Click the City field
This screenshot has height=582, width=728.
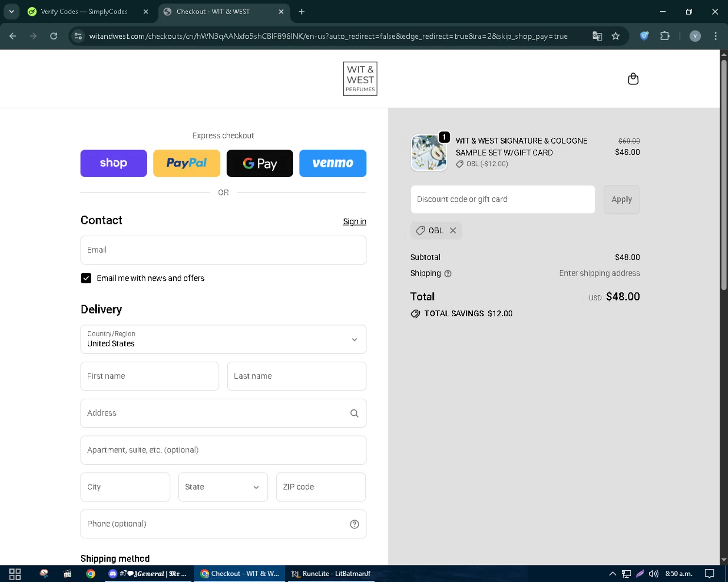[x=125, y=487]
